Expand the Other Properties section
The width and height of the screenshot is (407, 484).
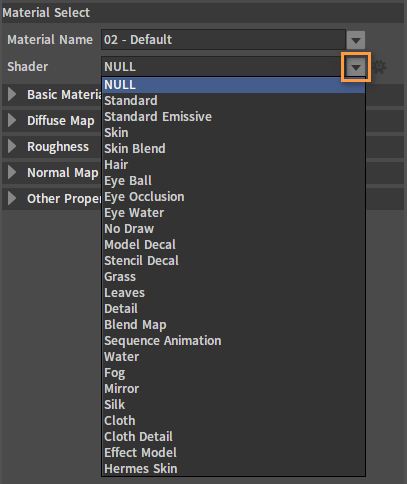12,198
